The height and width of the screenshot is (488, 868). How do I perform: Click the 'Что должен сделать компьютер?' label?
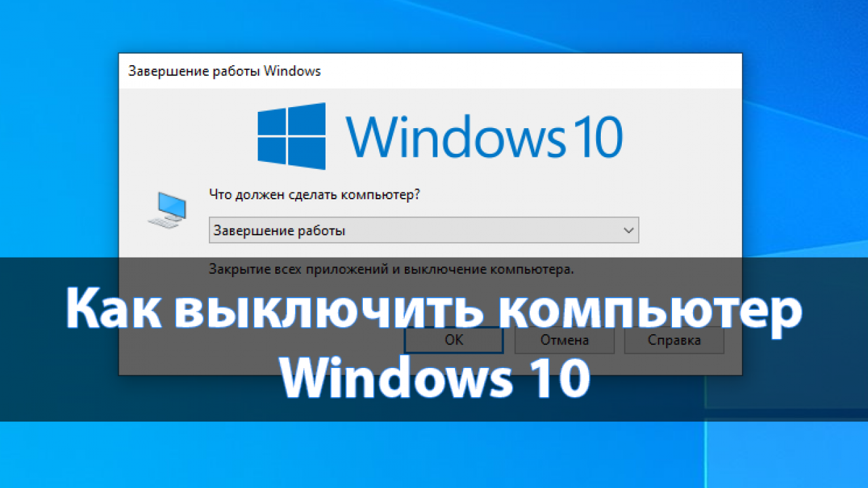point(315,195)
